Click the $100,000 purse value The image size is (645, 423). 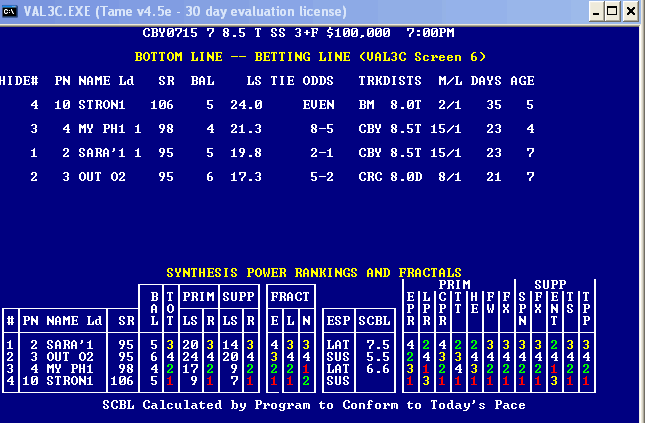tap(358, 33)
